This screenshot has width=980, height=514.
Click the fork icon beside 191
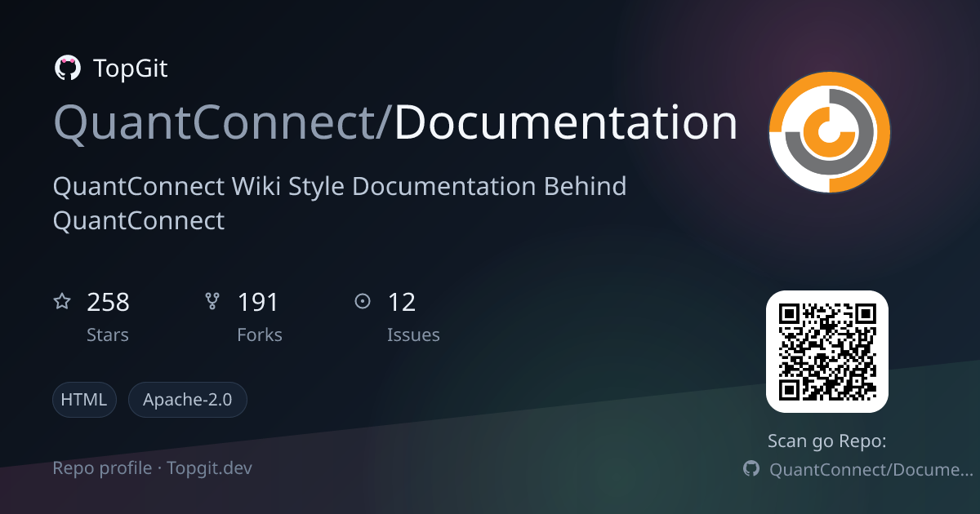coord(212,302)
